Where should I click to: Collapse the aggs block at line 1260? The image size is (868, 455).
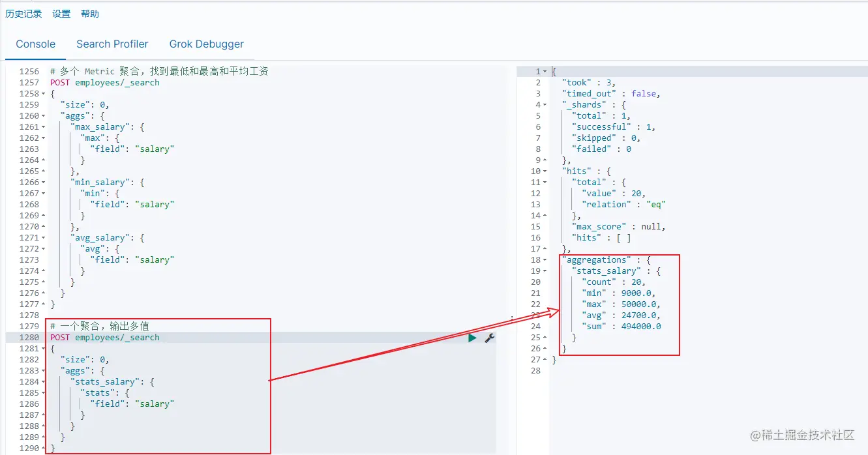click(43, 116)
